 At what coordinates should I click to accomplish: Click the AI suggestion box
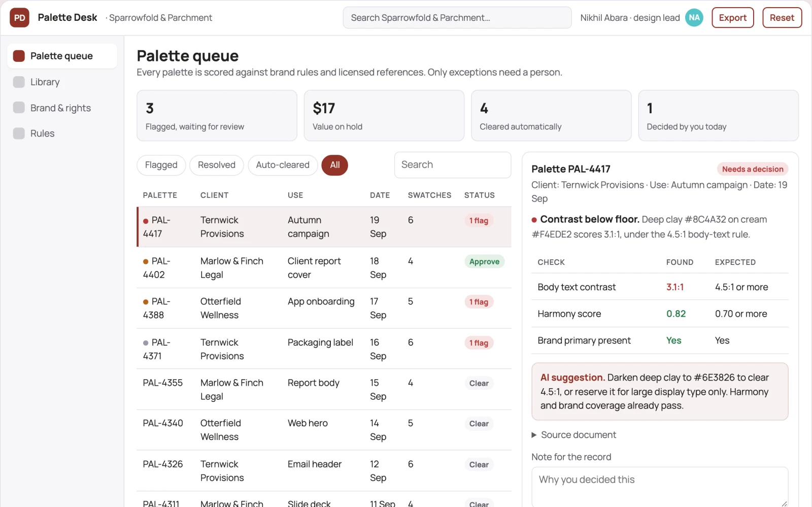[x=660, y=391]
